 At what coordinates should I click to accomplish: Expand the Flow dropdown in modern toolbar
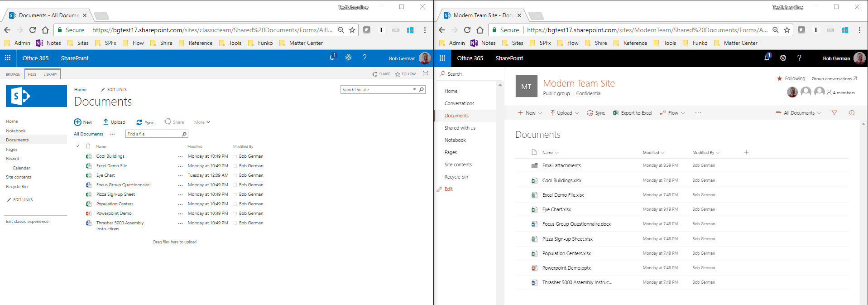pos(673,113)
